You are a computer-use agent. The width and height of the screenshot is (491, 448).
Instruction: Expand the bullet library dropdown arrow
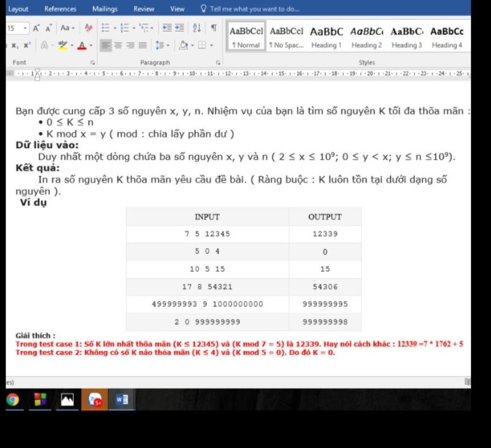click(x=115, y=28)
